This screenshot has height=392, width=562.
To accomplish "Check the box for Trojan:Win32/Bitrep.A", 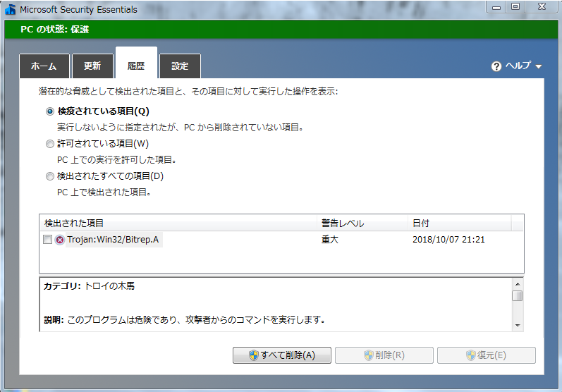I will (x=47, y=240).
